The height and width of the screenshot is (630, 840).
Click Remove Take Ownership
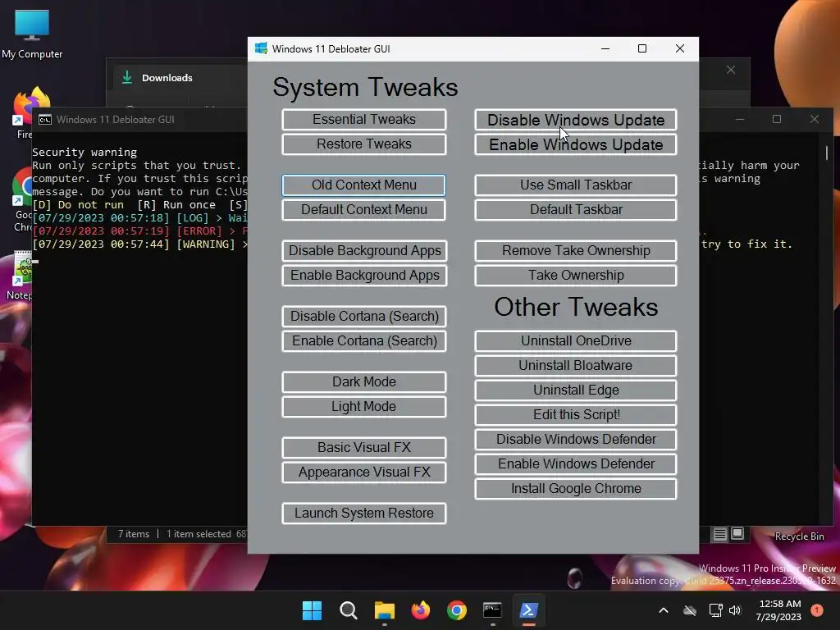coord(576,251)
